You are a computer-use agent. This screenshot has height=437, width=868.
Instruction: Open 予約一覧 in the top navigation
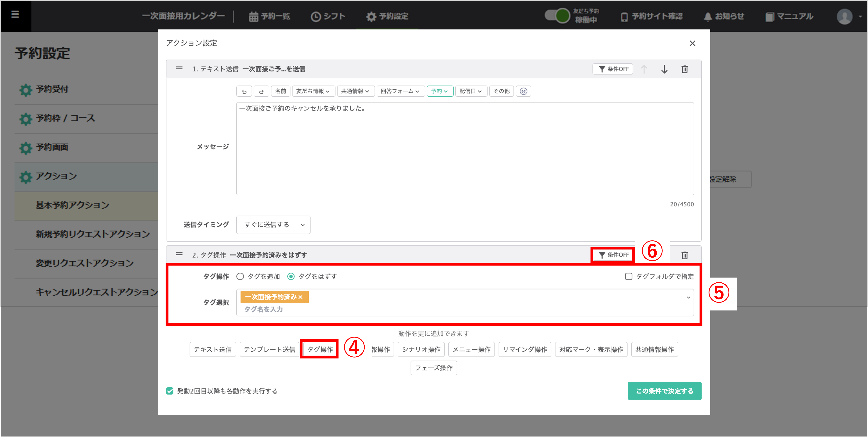click(x=270, y=16)
